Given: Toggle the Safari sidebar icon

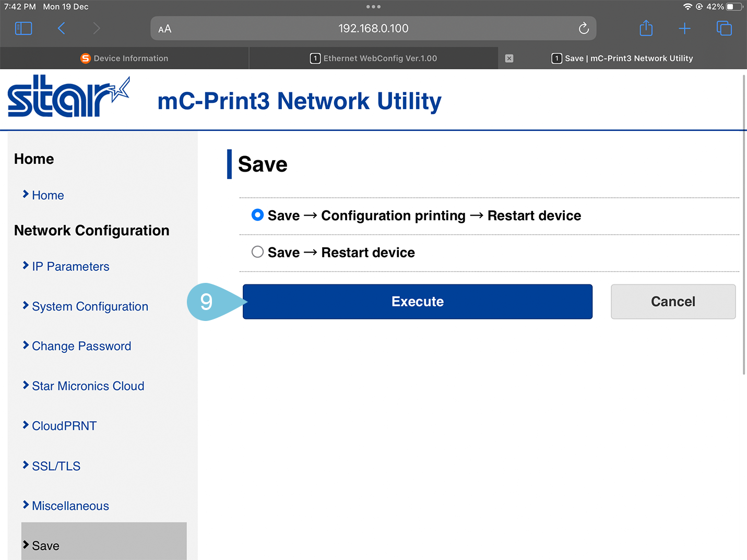Looking at the screenshot, I should 23,28.
